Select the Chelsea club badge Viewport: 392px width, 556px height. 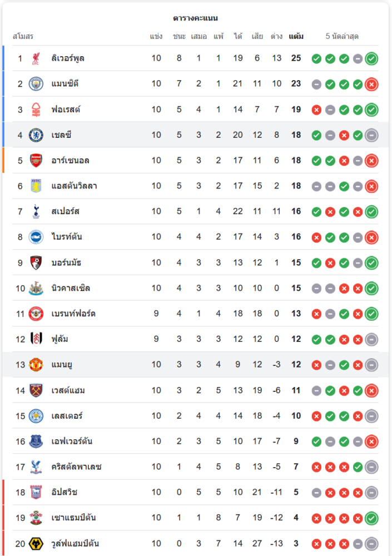click(36, 135)
